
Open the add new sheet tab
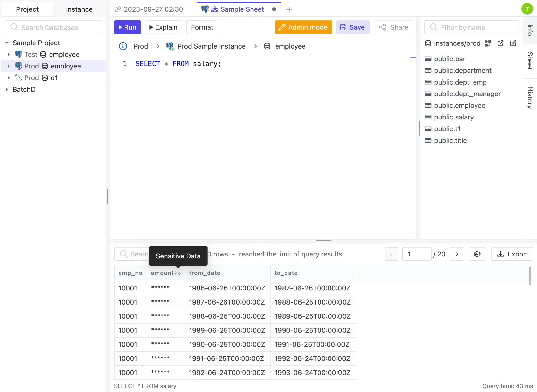pyautogui.click(x=289, y=9)
